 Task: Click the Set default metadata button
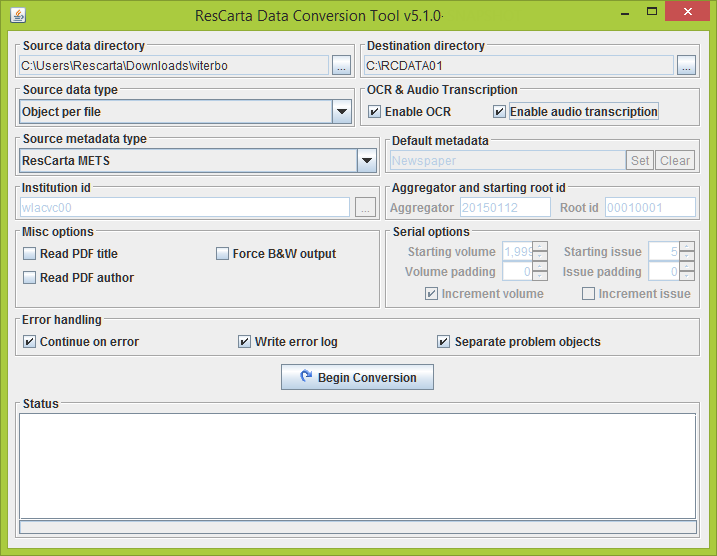640,160
